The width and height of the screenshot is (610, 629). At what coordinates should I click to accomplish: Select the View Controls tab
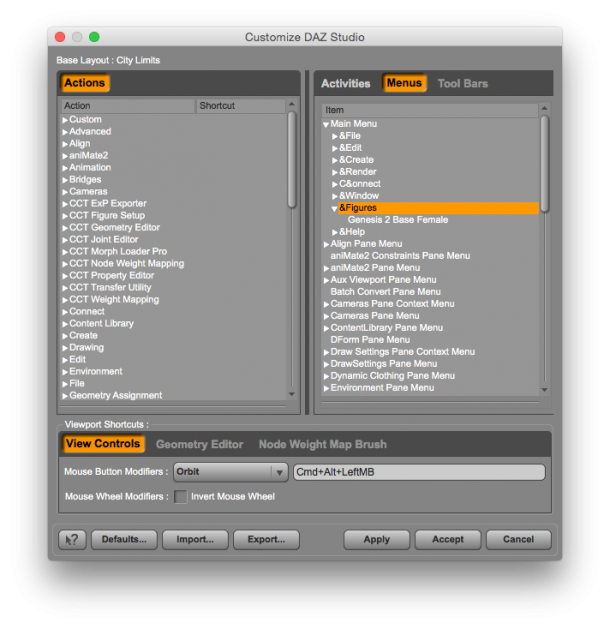103,444
